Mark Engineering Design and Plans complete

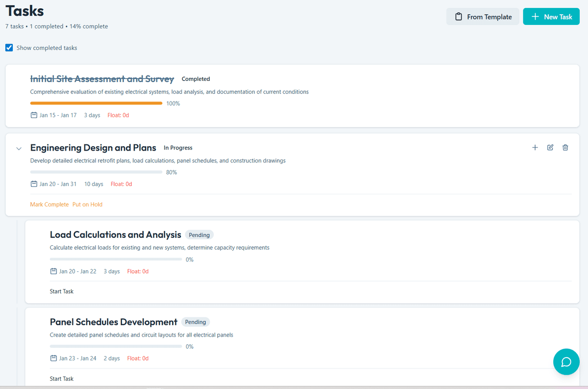[49, 204]
